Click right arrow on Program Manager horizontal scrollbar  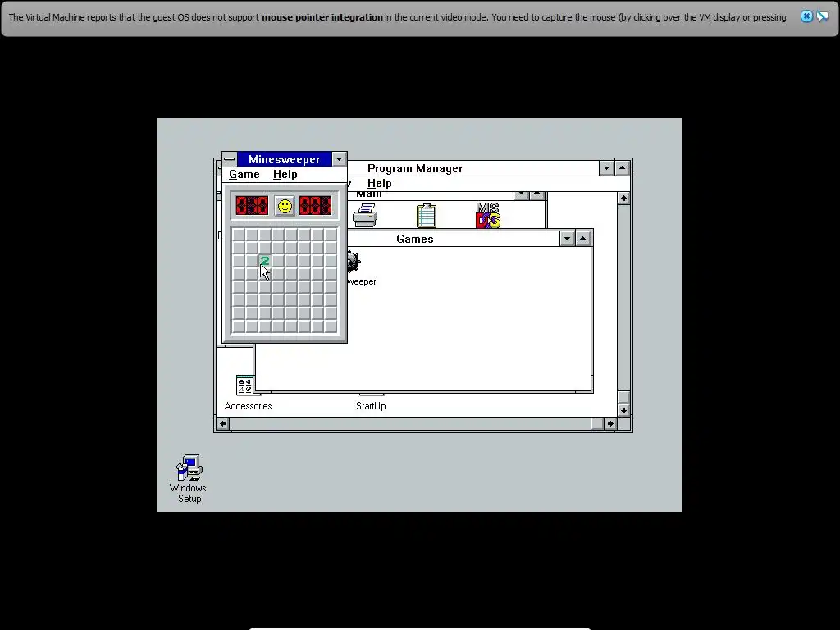(610, 424)
